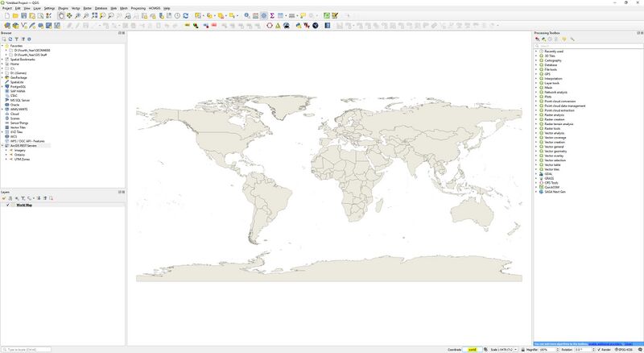Open the Vector menu
The height and width of the screenshot is (353, 644).
(76, 8)
